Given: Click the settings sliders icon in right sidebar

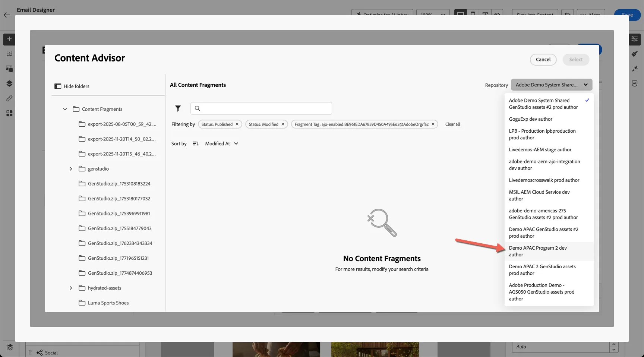Looking at the screenshot, I should [635, 39].
